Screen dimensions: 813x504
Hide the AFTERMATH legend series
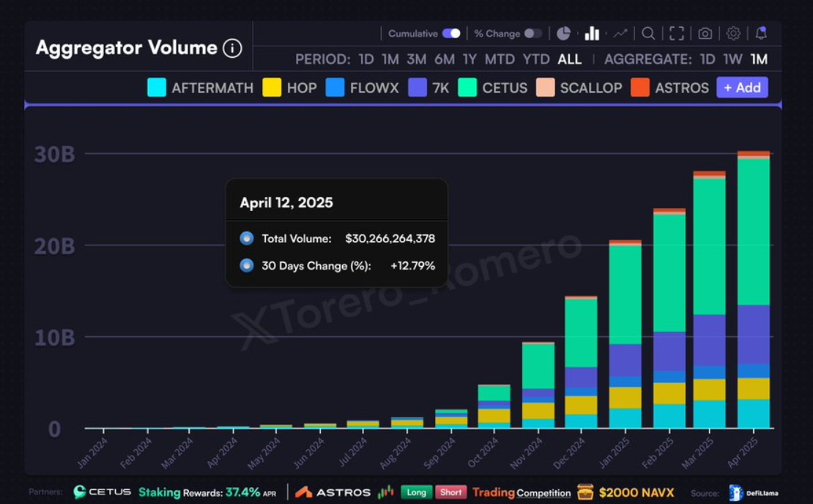coord(200,88)
